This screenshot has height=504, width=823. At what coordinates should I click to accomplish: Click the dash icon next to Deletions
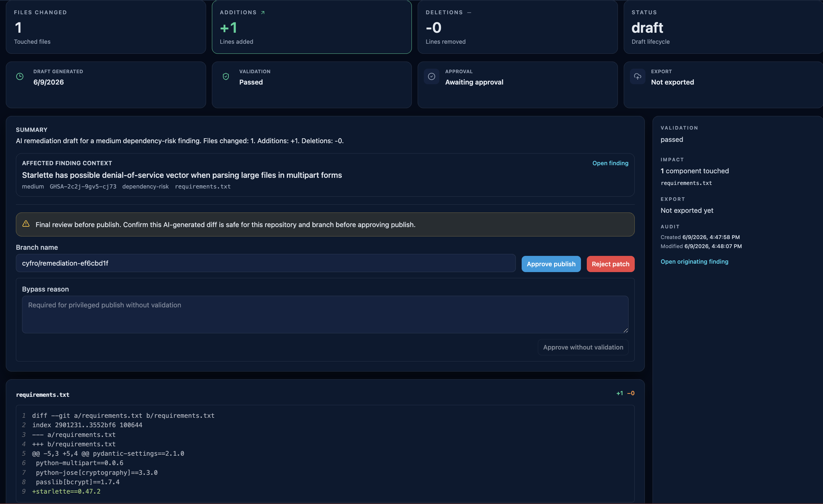pos(469,12)
